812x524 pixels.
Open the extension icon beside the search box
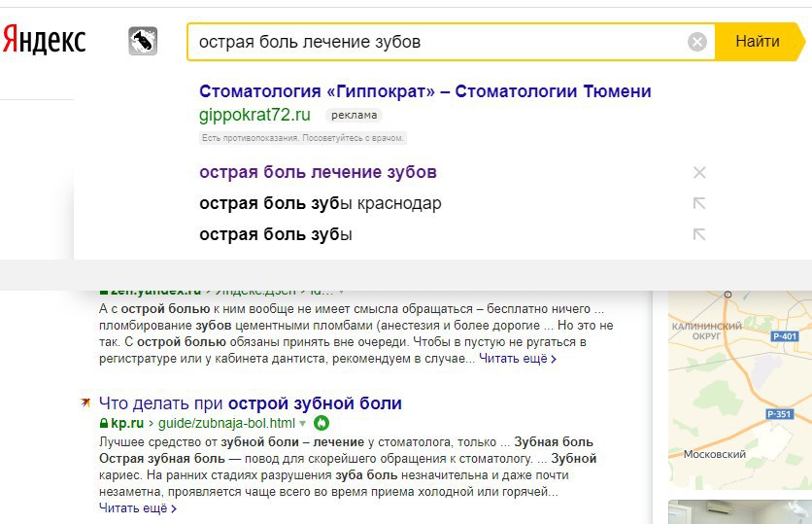(143, 41)
